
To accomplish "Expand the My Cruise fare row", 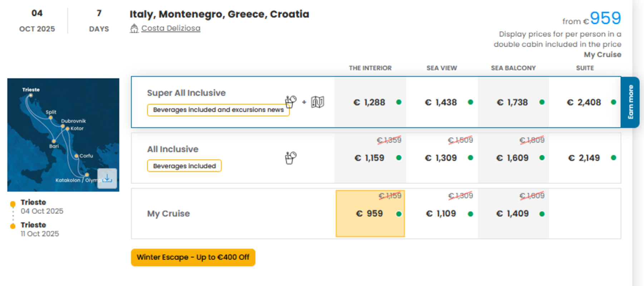I will pyautogui.click(x=233, y=213).
